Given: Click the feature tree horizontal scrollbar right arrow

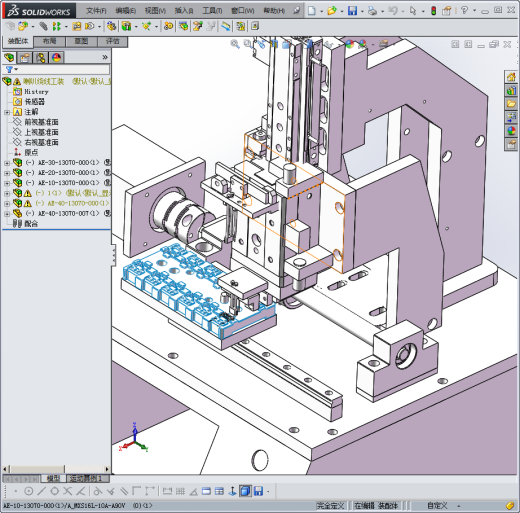Looking at the screenshot, I should click(x=107, y=469).
